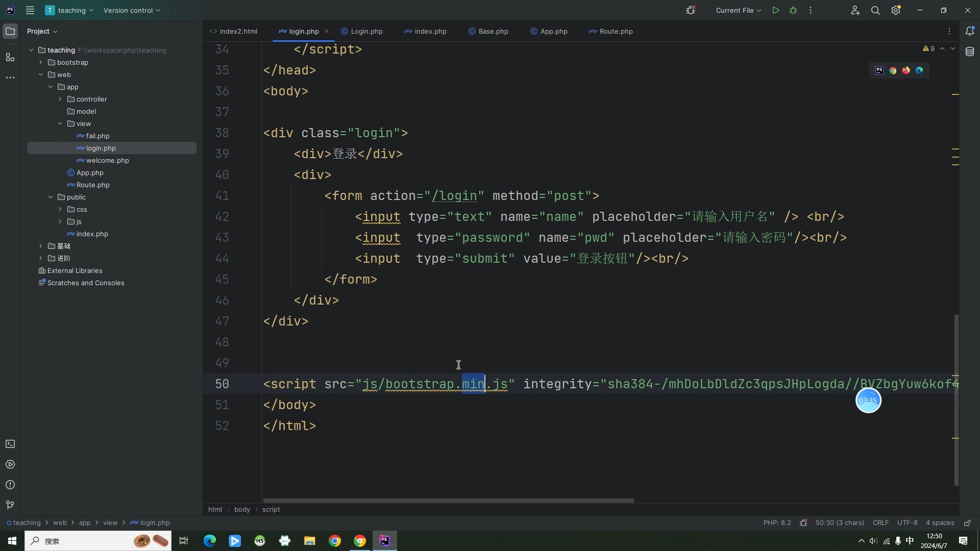
Task: Toggle read-only lock in status bar
Action: [968, 522]
